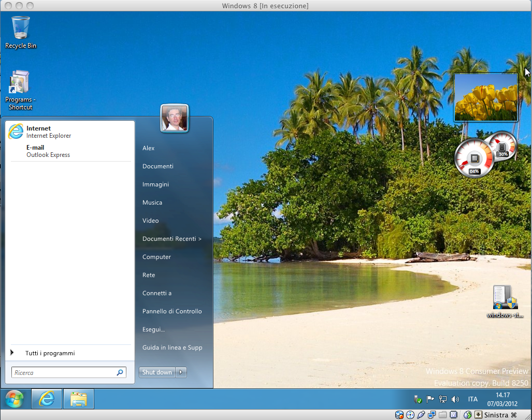Launch Internet Explorer from the taskbar
The height and width of the screenshot is (420, 532).
tap(47, 399)
